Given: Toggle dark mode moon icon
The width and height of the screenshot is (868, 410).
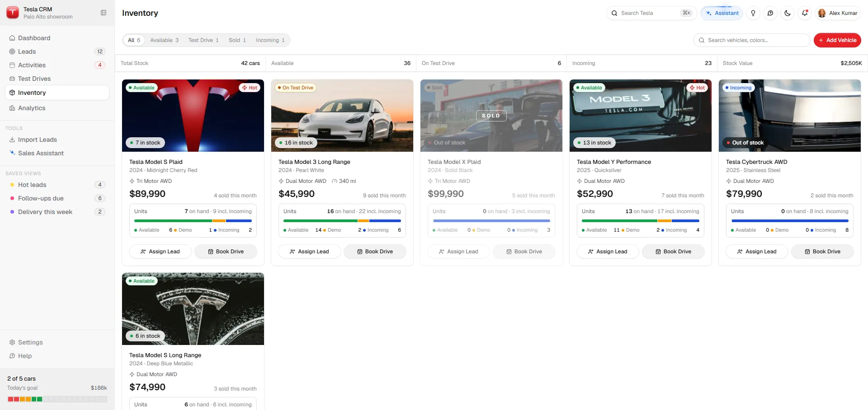Looking at the screenshot, I should [788, 13].
